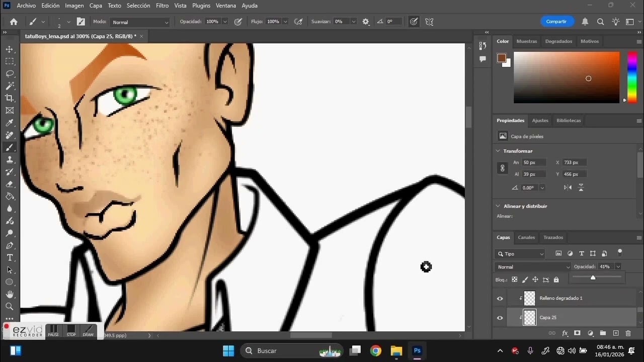
Task: Collapse the Transformar section
Action: pos(498,151)
